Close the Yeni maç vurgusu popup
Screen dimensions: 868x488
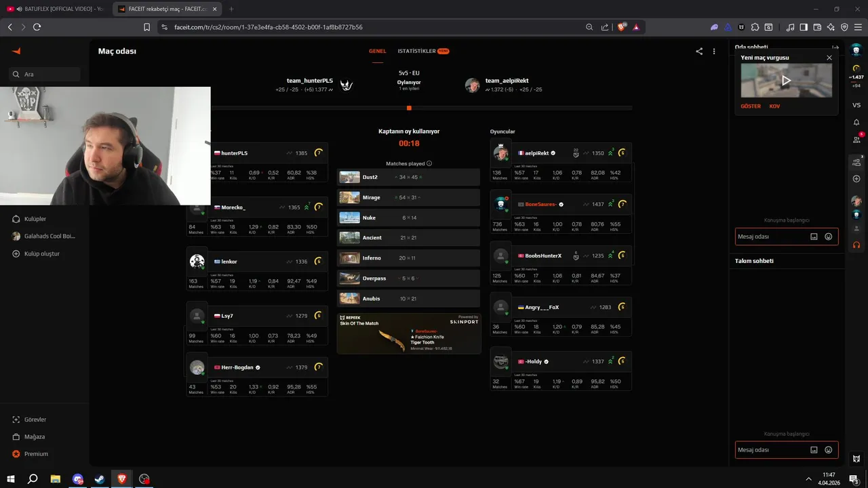coord(829,58)
